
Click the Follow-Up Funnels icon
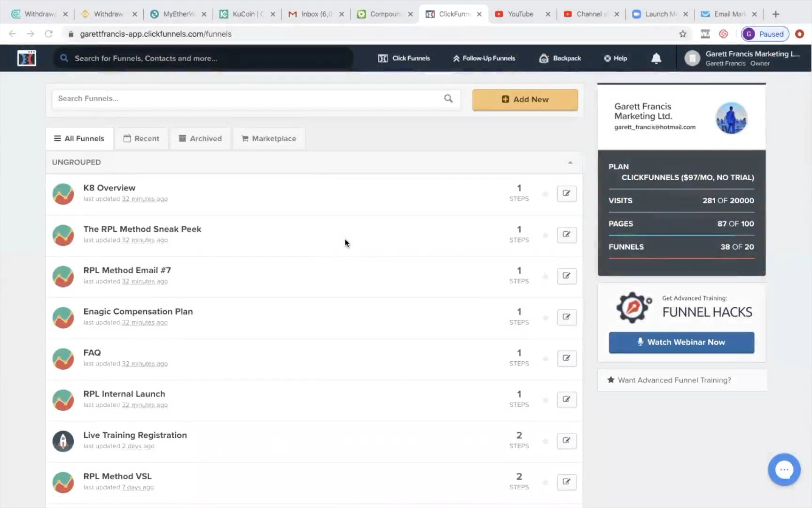pos(455,58)
